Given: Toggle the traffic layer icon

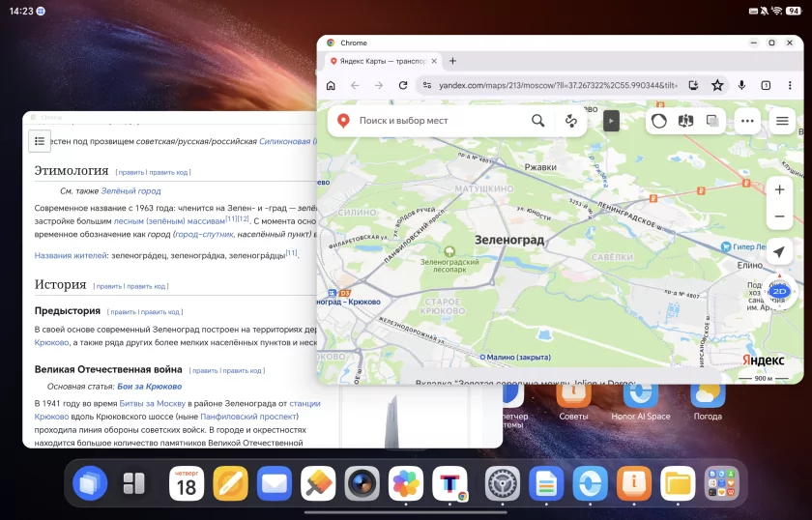Looking at the screenshot, I should coord(658,121).
